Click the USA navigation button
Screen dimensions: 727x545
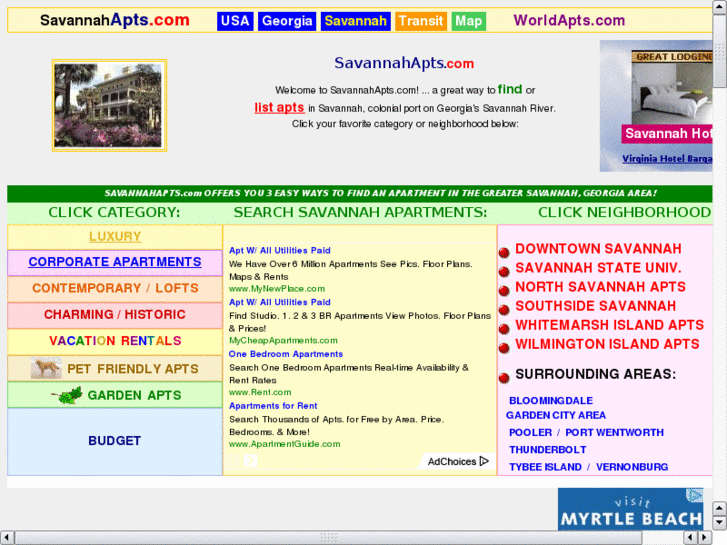point(235,21)
